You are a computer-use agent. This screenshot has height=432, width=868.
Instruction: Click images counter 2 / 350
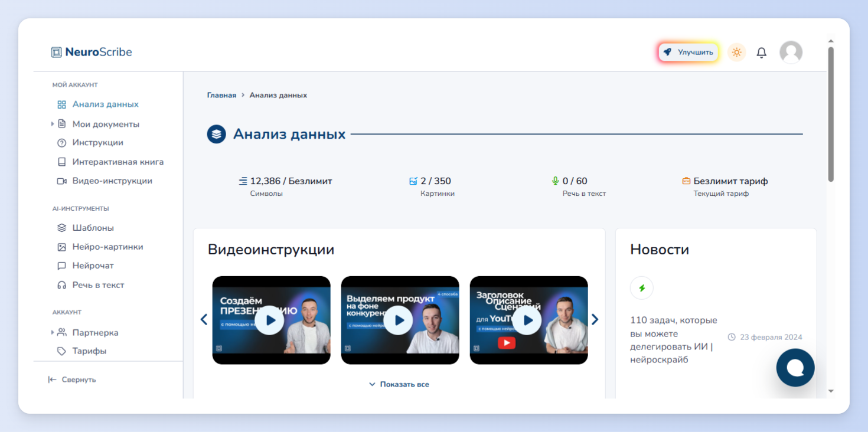tap(436, 181)
